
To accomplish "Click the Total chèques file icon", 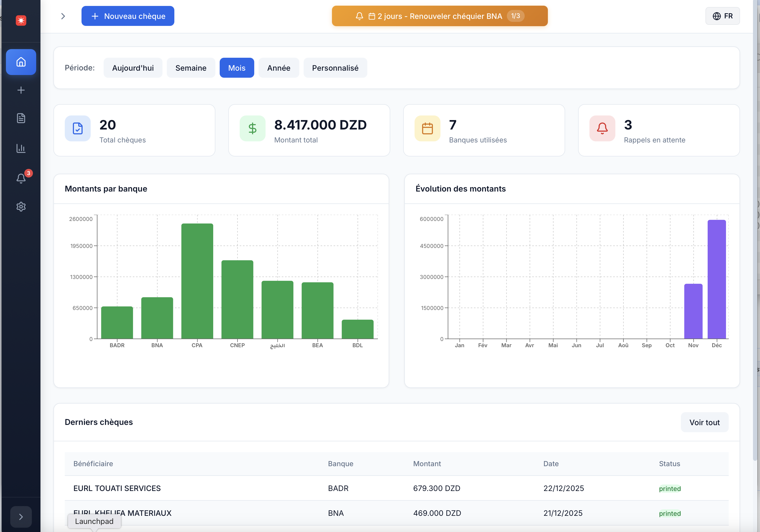I will [x=77, y=128].
